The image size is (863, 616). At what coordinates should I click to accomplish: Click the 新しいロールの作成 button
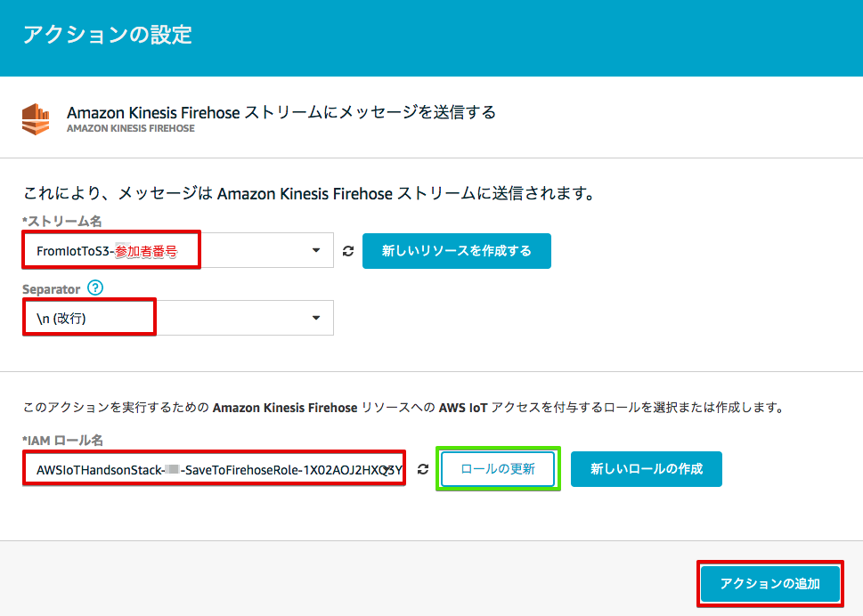coord(647,469)
